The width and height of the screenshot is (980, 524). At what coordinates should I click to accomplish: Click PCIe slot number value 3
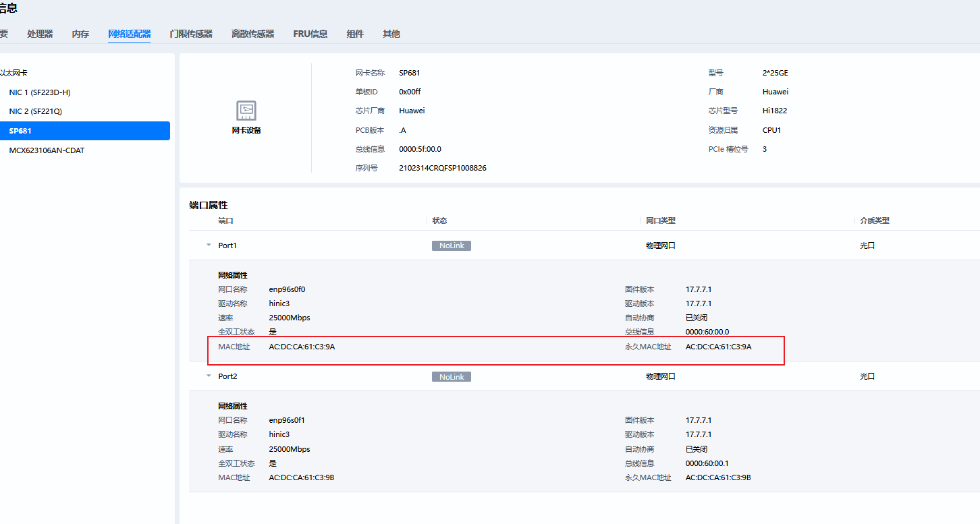click(765, 149)
